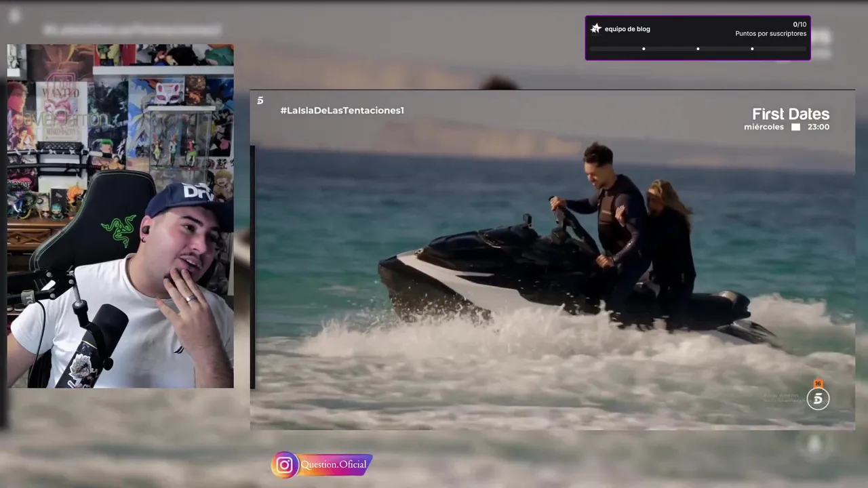Click the Telecinco round logo watermark

point(818,399)
